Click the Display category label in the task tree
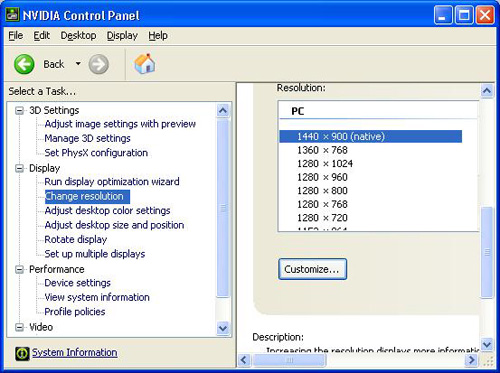Viewport: 500px width, 373px height. (44, 168)
